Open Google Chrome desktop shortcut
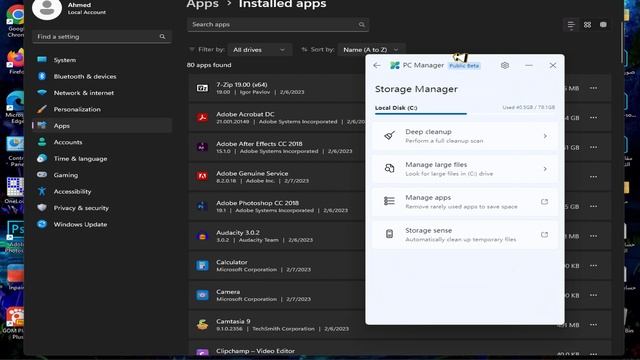Image resolution: width=640 pixels, height=360 pixels. 15,21
